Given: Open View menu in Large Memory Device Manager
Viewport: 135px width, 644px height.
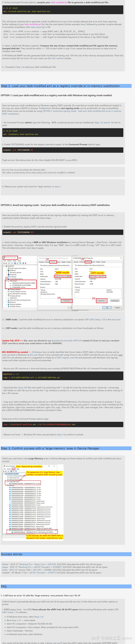Looking at the screenshot, I should [13, 469].
